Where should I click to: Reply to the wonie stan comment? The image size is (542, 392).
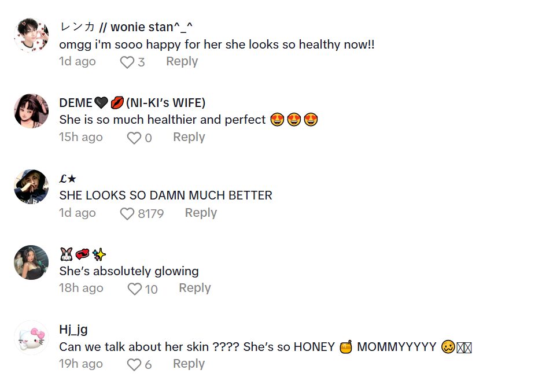pos(182,62)
